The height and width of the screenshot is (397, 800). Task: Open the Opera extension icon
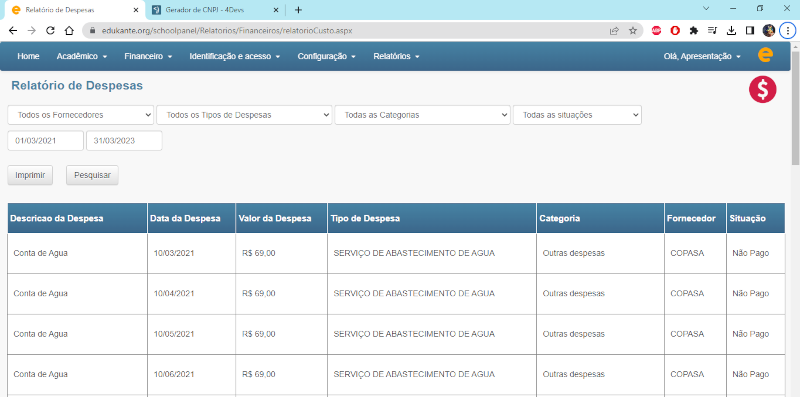(675, 31)
